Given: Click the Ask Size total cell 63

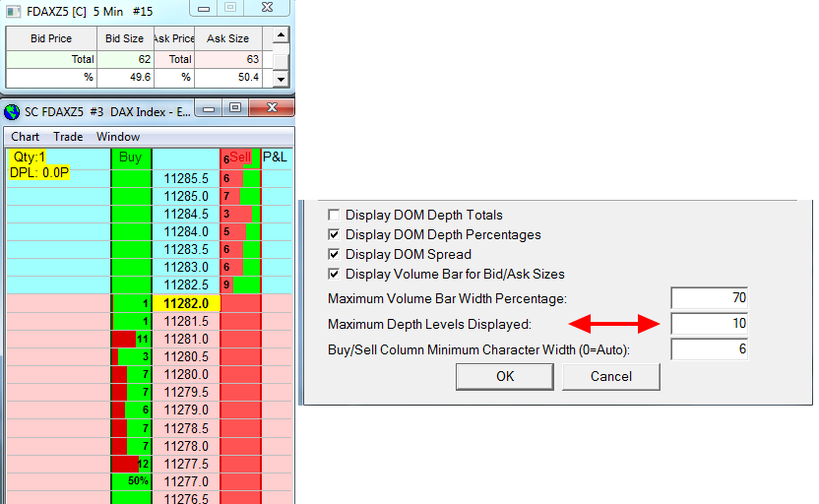Looking at the screenshot, I should point(227,59).
